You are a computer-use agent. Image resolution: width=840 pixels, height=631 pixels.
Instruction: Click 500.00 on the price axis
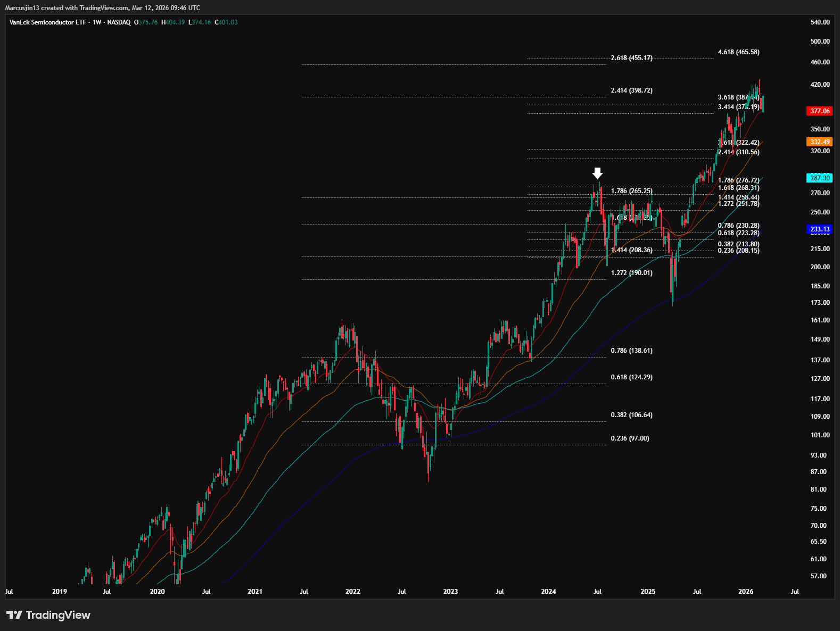tap(820, 41)
